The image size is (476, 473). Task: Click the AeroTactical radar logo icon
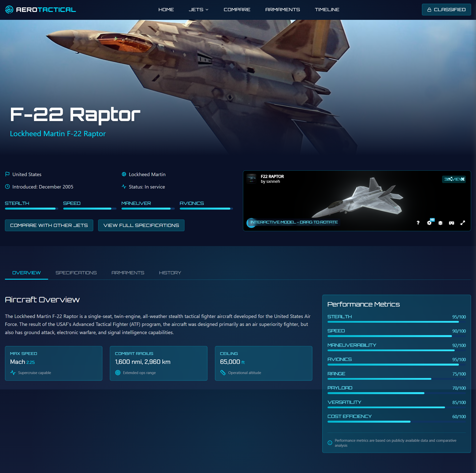coord(9,10)
